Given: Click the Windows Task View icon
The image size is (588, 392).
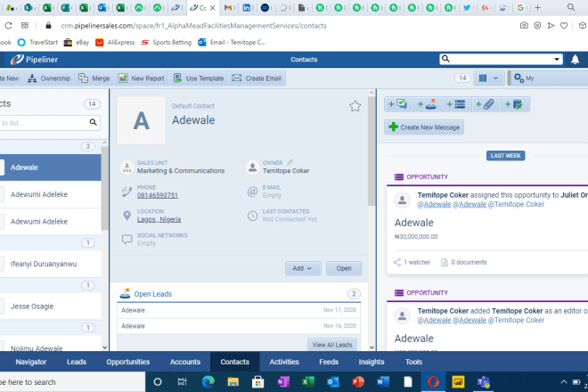Looking at the screenshot, I should [183, 382].
